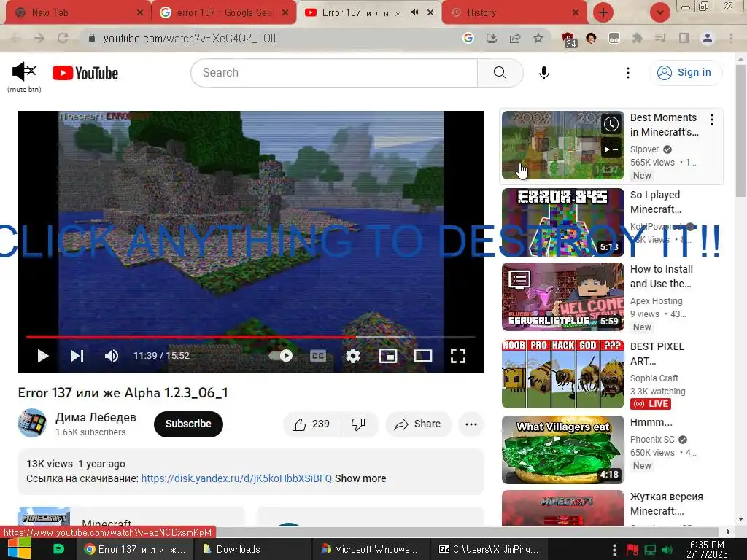
Task: Switch to theater mode
Action: pyautogui.click(x=422, y=356)
